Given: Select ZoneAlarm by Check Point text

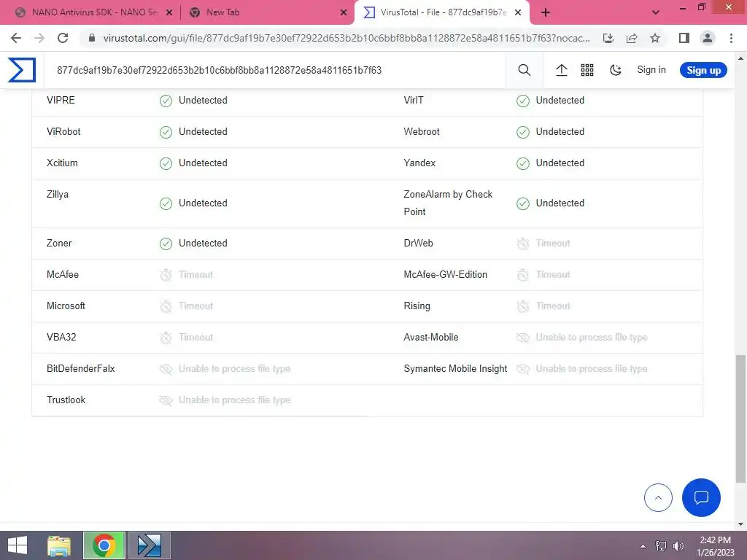Looking at the screenshot, I should (x=448, y=203).
